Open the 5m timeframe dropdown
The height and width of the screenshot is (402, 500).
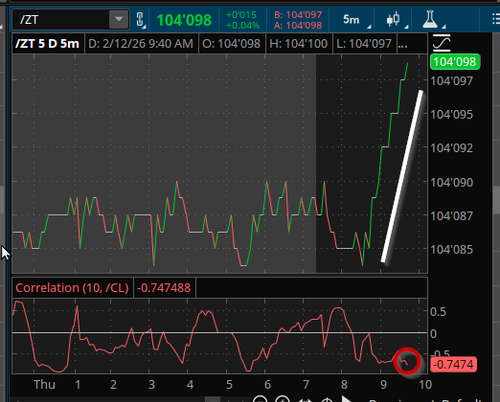352,19
